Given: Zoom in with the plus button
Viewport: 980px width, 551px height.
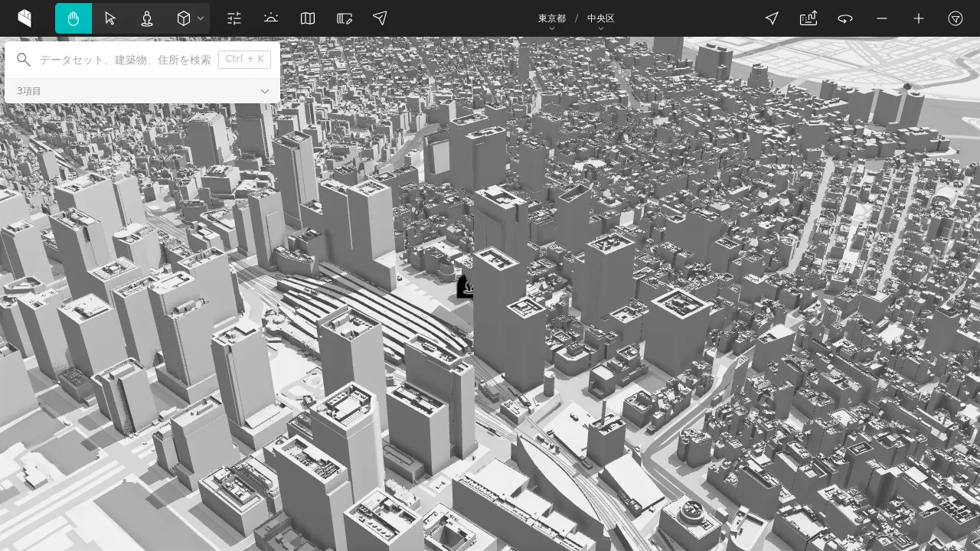Looking at the screenshot, I should 918,18.
